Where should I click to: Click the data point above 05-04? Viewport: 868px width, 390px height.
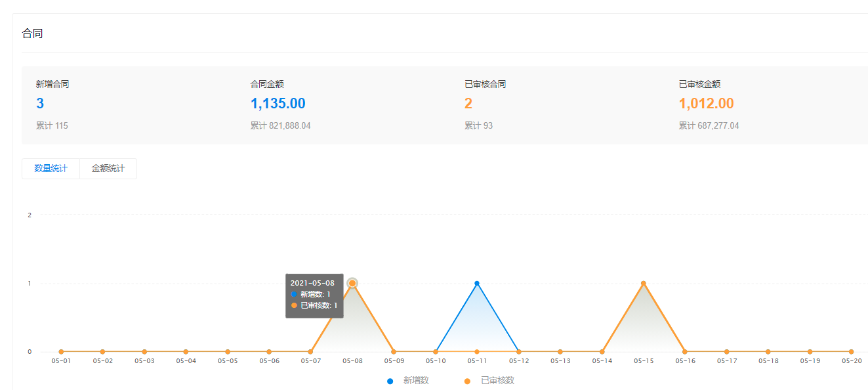(186, 352)
